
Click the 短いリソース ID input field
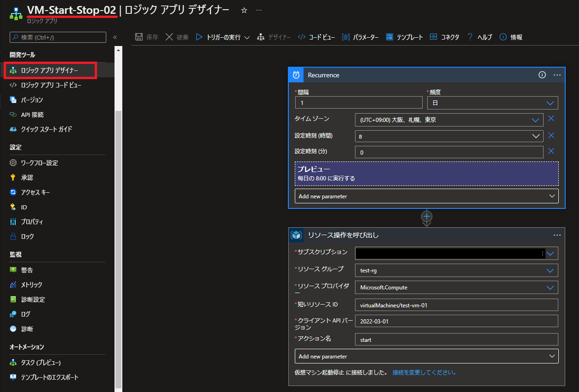click(457, 305)
